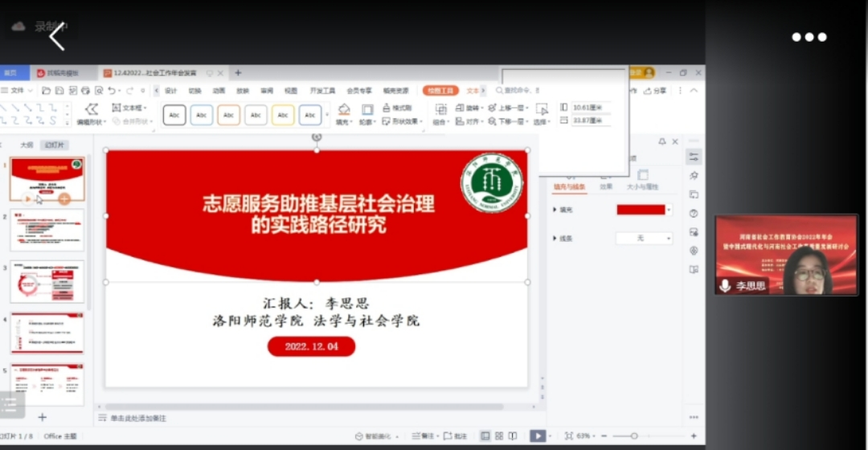Open the 旋转 rotate dropdown
Viewport: 868px width, 450px height.
[x=469, y=108]
